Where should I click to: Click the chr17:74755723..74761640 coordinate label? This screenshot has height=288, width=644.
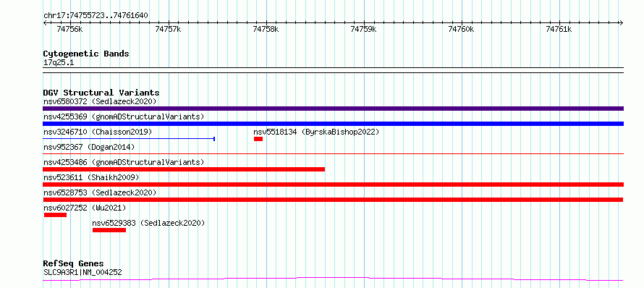(96, 15)
